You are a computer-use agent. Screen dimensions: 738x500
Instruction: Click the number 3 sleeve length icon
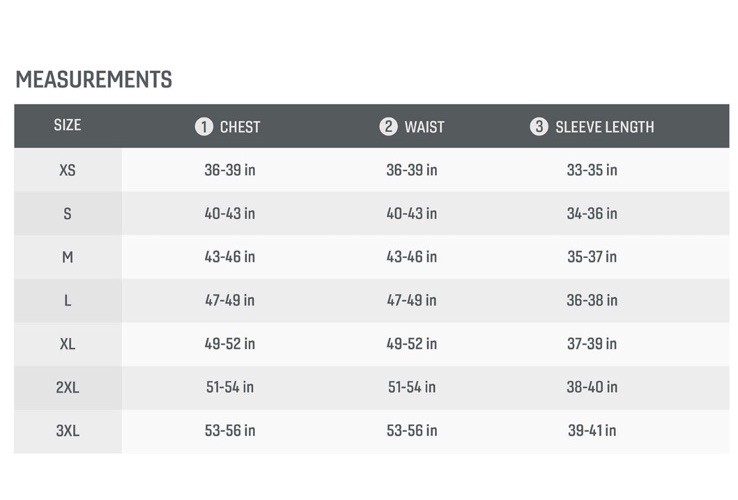(x=539, y=126)
